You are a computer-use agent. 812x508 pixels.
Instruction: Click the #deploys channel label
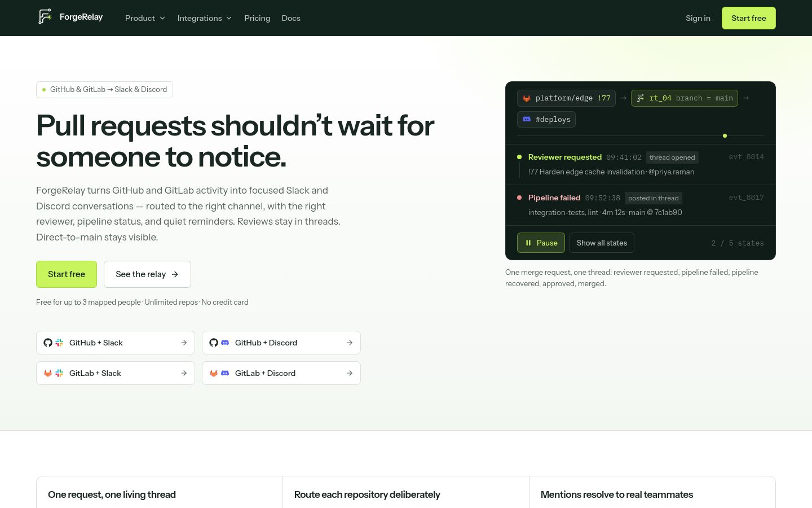point(553,119)
